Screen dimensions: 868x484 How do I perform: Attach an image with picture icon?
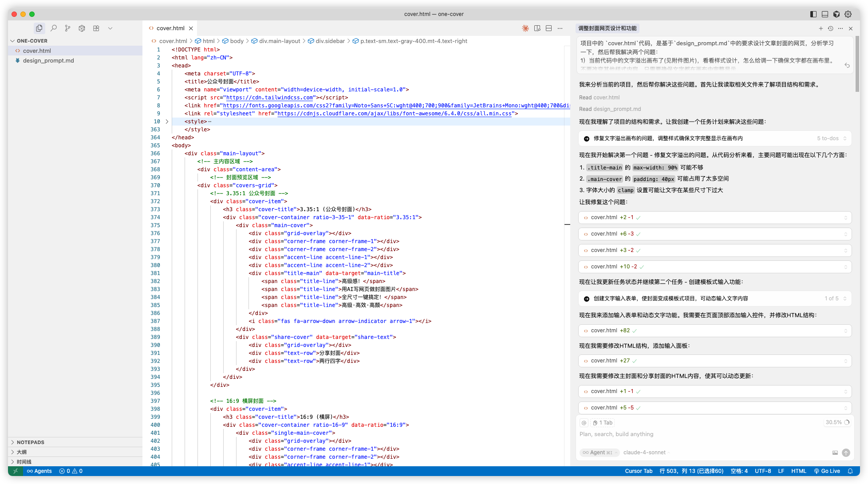point(835,453)
